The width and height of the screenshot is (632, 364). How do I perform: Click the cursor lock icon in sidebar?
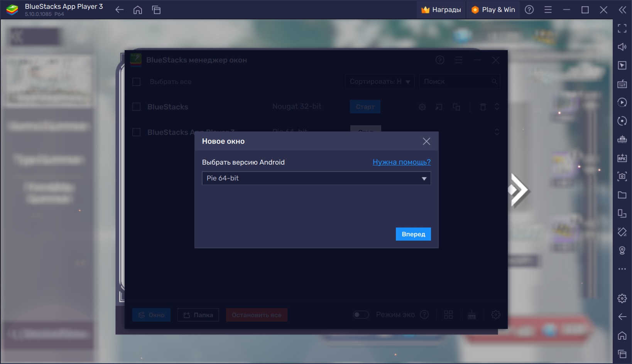pyautogui.click(x=622, y=65)
